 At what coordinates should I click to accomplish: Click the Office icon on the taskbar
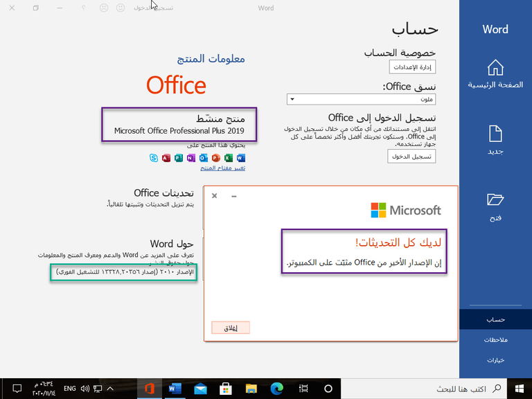click(x=150, y=389)
